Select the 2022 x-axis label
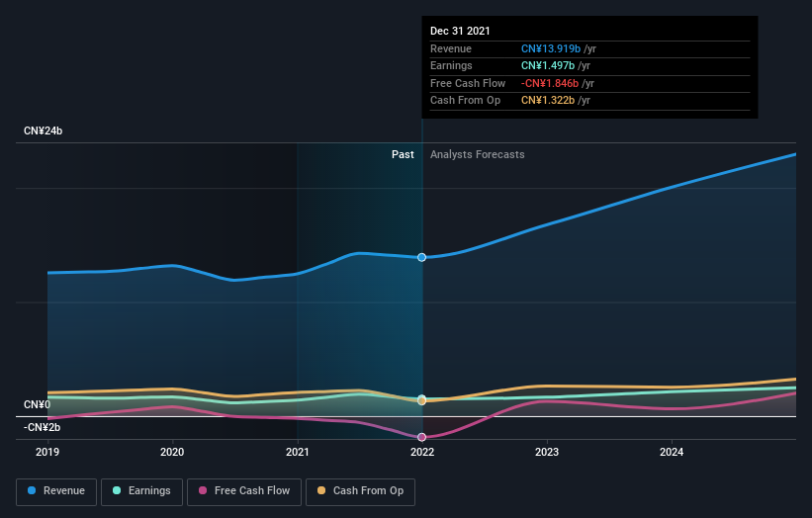Screen dimensions: 812x518 [x=422, y=452]
